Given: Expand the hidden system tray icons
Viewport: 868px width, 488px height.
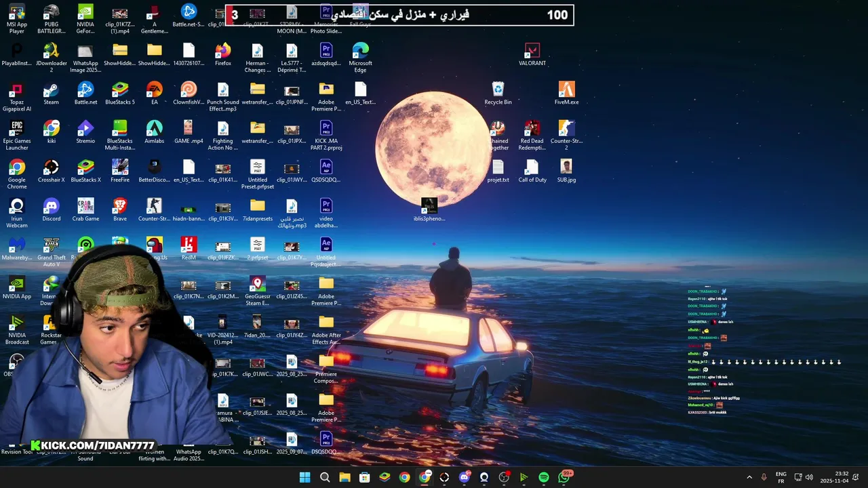Looking at the screenshot, I should click(x=749, y=477).
